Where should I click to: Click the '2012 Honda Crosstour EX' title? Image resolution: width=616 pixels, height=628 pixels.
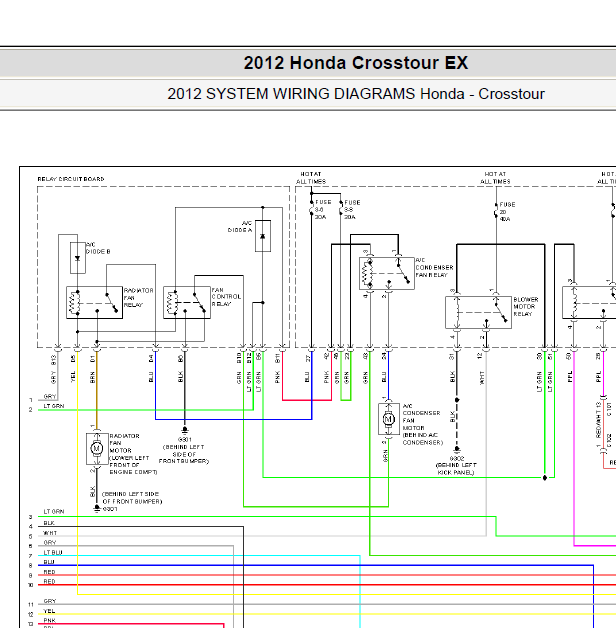coord(356,63)
